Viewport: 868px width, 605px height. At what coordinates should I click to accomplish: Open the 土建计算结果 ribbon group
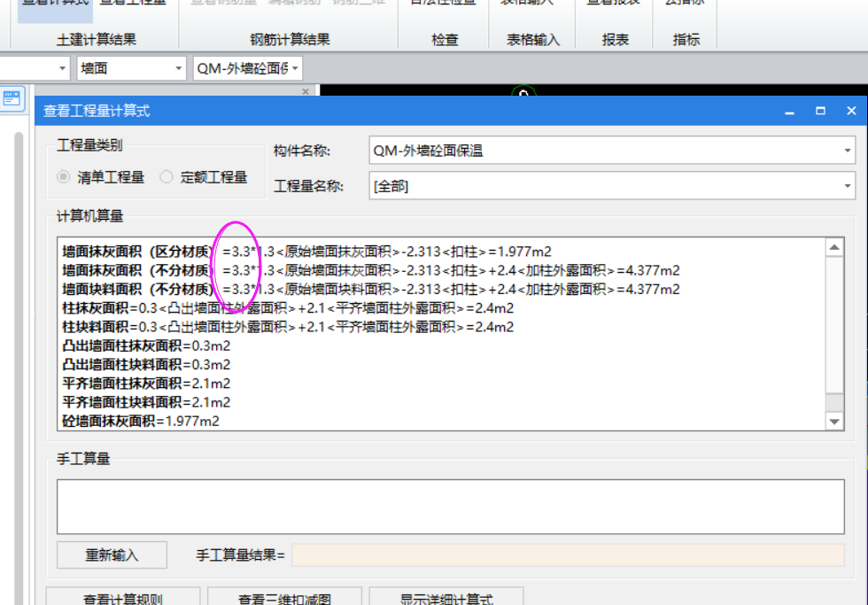(97, 40)
